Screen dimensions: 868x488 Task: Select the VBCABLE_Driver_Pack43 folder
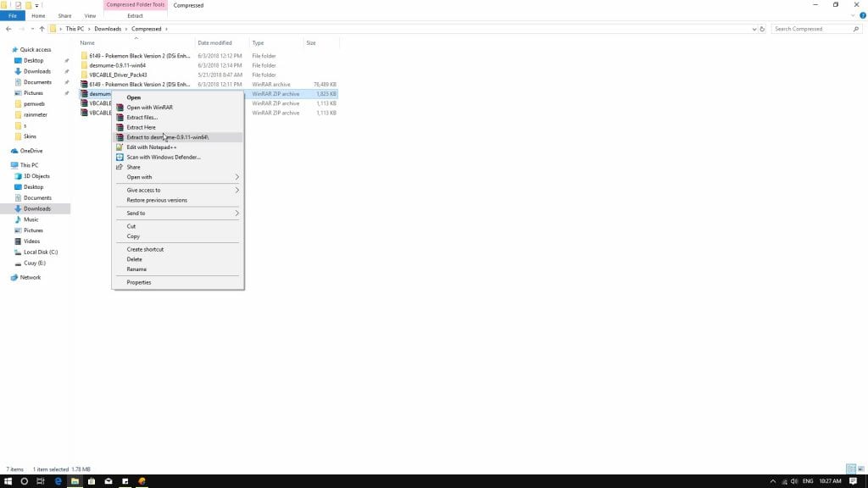pos(118,75)
